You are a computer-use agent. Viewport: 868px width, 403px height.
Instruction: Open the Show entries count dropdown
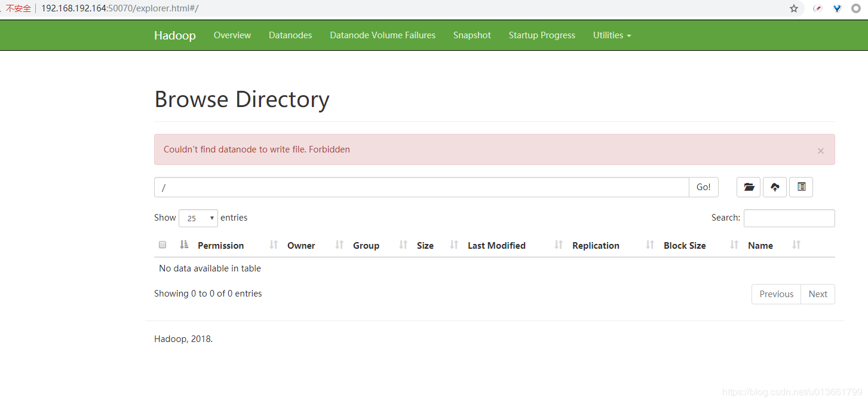[198, 218]
